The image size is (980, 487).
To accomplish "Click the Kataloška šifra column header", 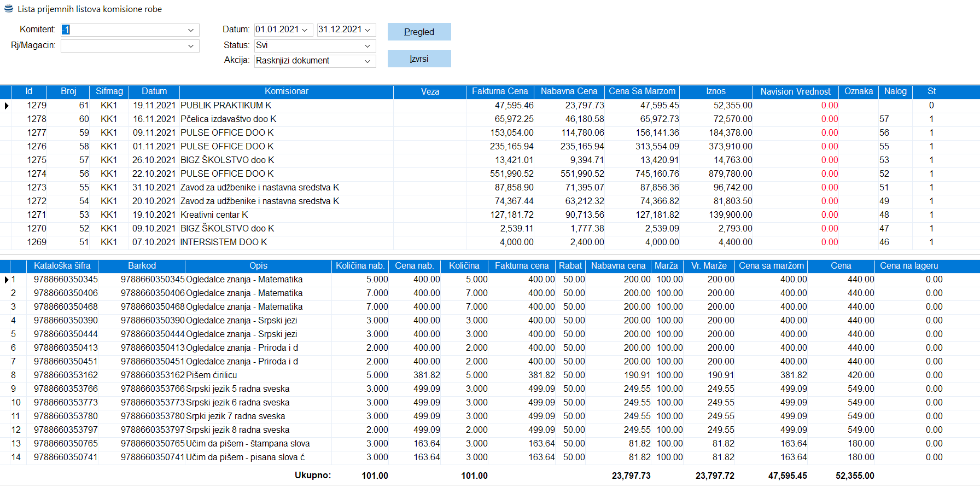I will [x=62, y=266].
